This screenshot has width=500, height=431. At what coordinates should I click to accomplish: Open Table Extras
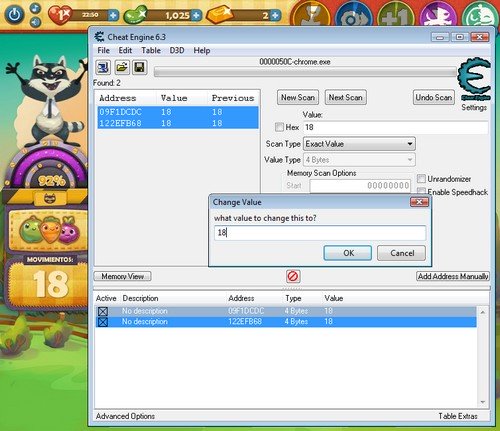[x=458, y=416]
